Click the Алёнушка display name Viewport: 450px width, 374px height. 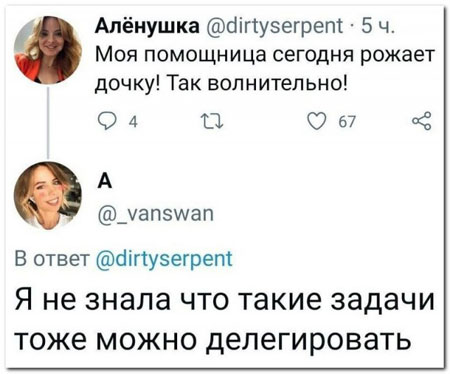pyautogui.click(x=147, y=26)
